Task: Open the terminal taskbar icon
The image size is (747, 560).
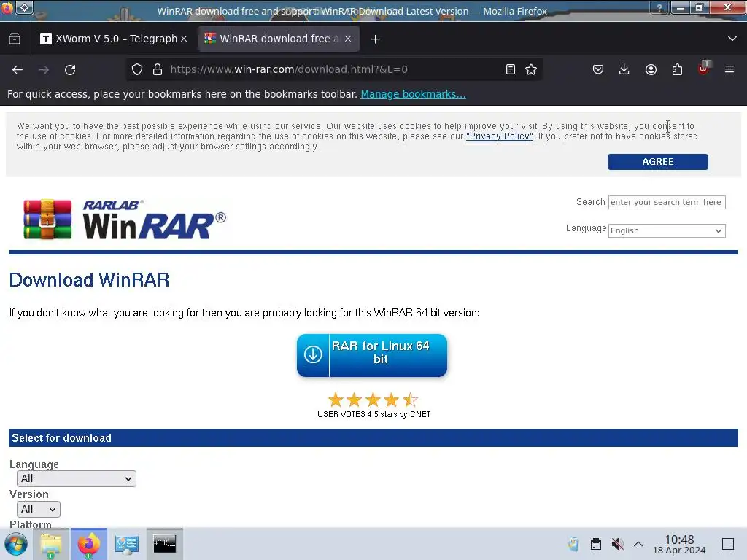Action: (164, 544)
